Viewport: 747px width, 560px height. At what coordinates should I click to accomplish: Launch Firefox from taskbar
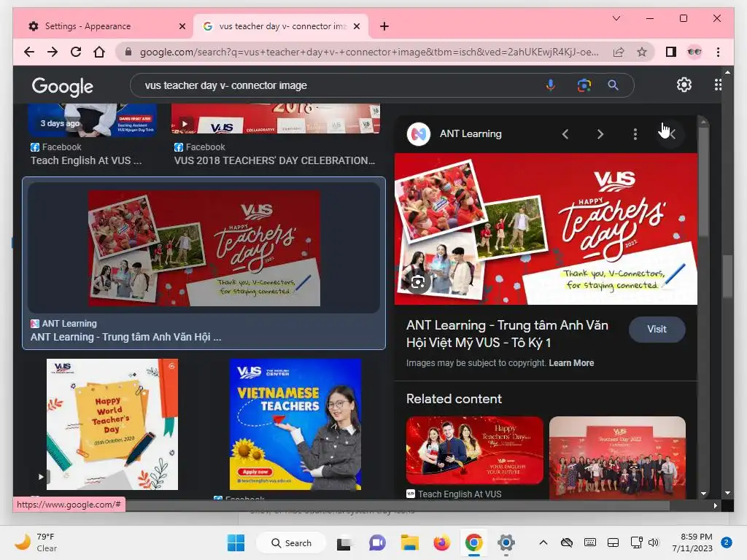pyautogui.click(x=441, y=542)
